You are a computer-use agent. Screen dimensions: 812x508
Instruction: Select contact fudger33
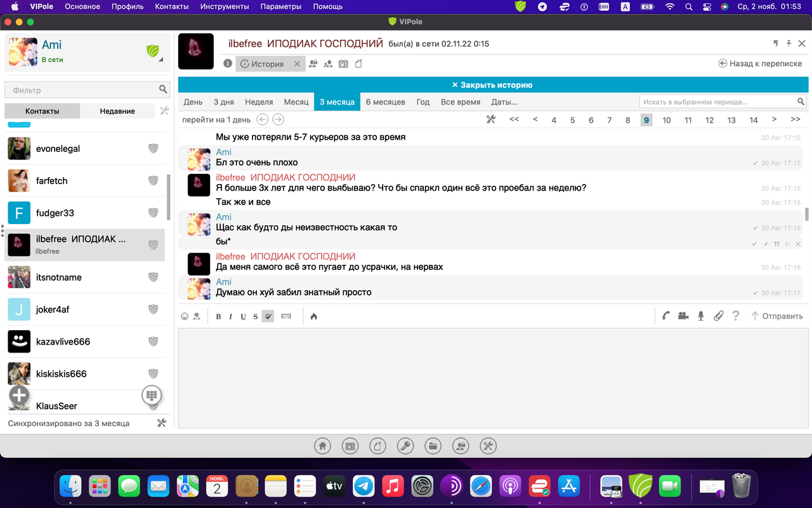84,213
